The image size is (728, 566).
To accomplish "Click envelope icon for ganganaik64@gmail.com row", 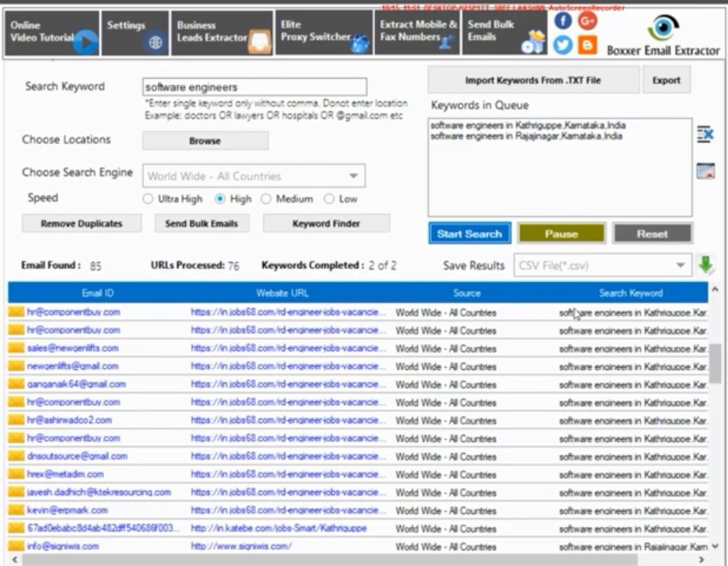I will [x=16, y=384].
